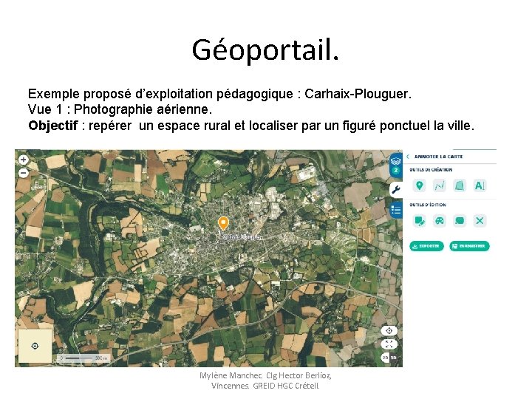Click the geolocate button at map bottom right
532x399 pixels.
(x=389, y=330)
